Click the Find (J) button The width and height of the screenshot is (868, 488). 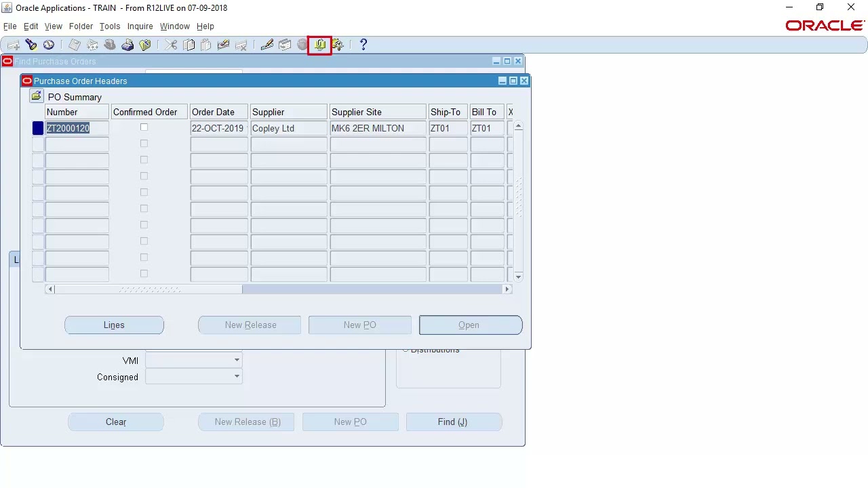(x=454, y=422)
